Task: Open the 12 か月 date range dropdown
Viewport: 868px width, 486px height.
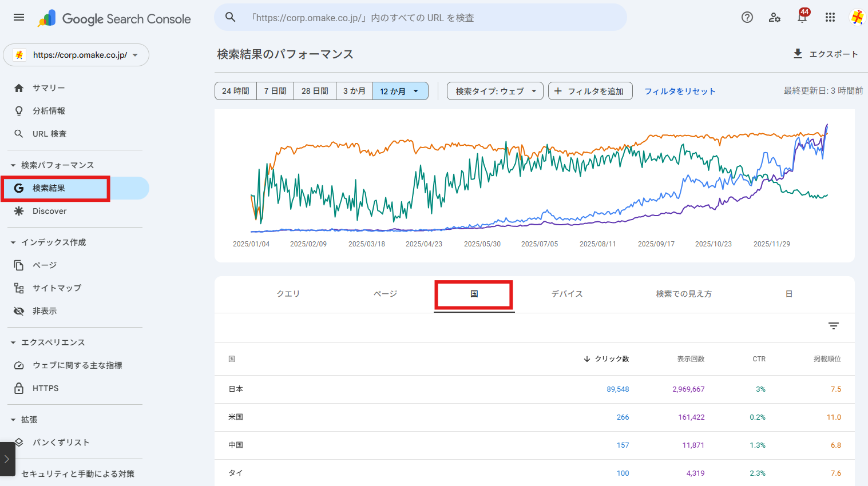Action: click(x=400, y=91)
